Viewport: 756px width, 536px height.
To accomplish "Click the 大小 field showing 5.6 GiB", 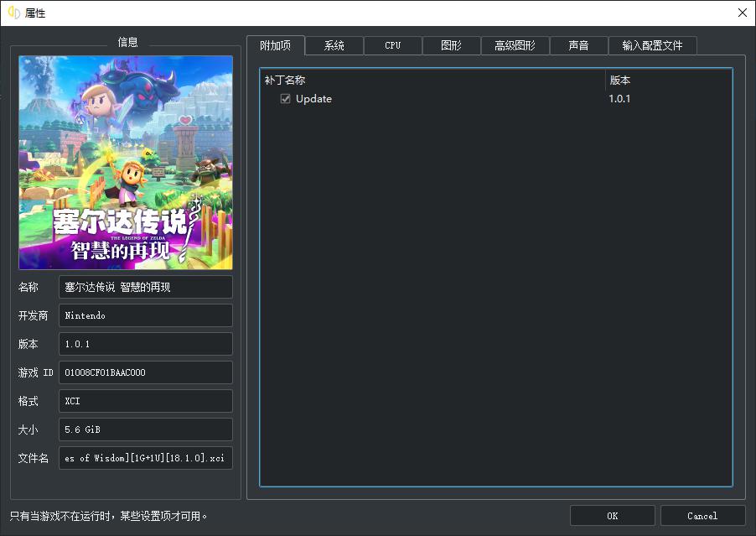I will pos(146,429).
